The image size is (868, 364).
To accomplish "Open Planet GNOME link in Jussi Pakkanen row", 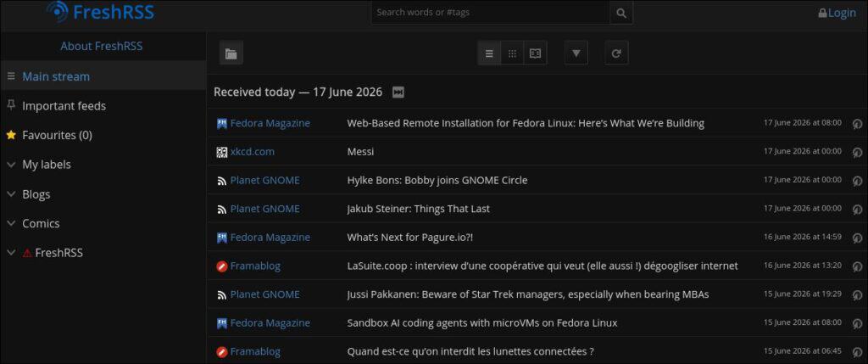I will point(265,294).
